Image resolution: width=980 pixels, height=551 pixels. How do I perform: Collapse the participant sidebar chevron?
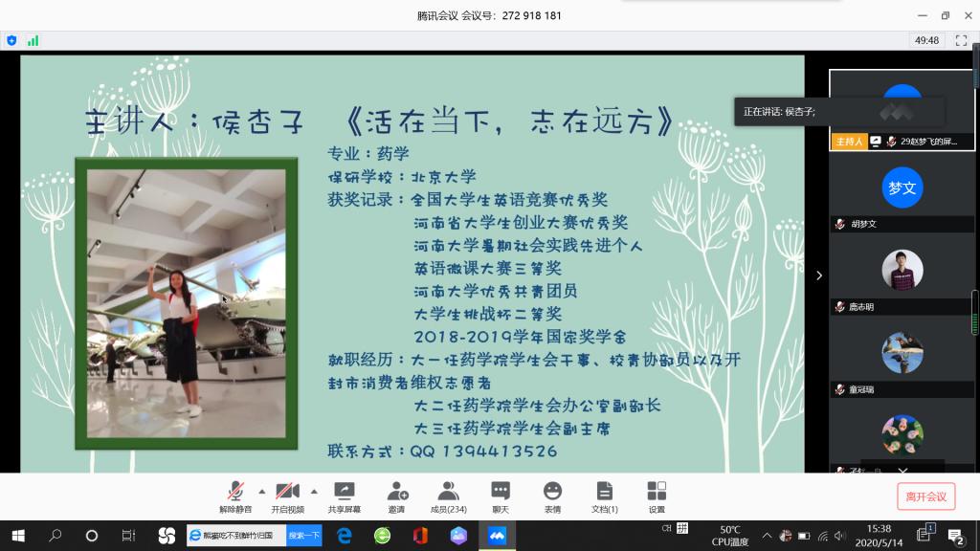pos(819,275)
